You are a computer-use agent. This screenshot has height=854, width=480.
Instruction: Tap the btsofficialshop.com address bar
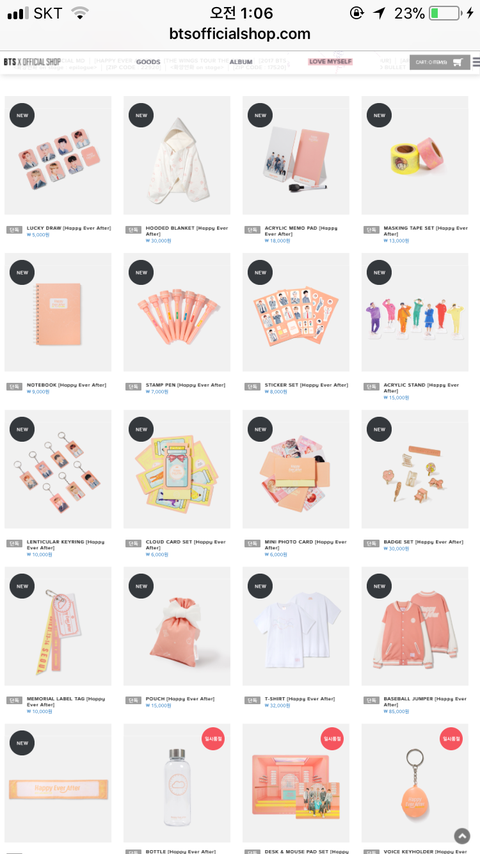[x=240, y=34]
